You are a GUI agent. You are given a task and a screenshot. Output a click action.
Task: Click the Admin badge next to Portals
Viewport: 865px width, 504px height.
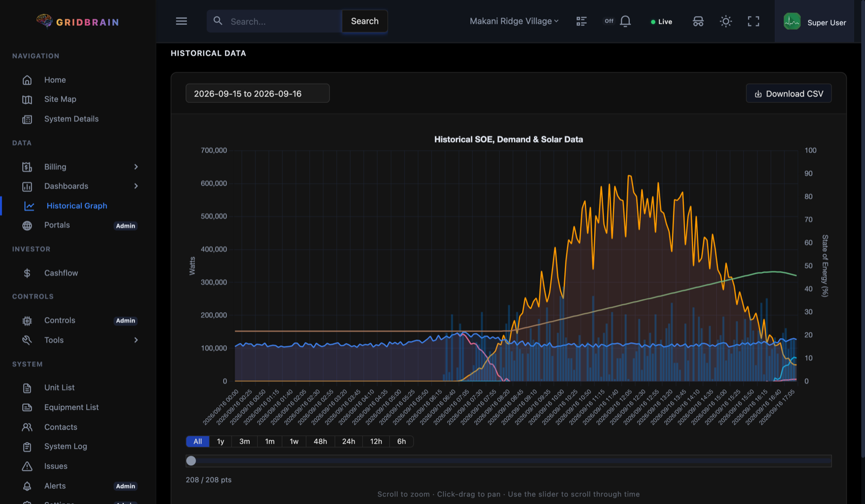pos(125,226)
